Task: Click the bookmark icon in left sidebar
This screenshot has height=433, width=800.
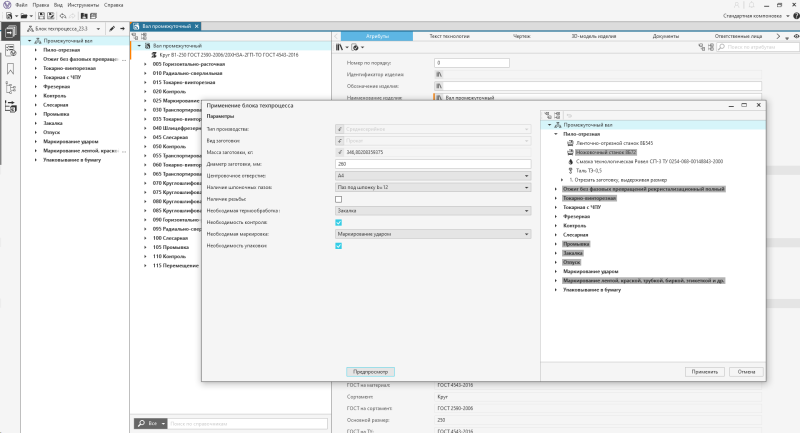Action: pyautogui.click(x=10, y=68)
